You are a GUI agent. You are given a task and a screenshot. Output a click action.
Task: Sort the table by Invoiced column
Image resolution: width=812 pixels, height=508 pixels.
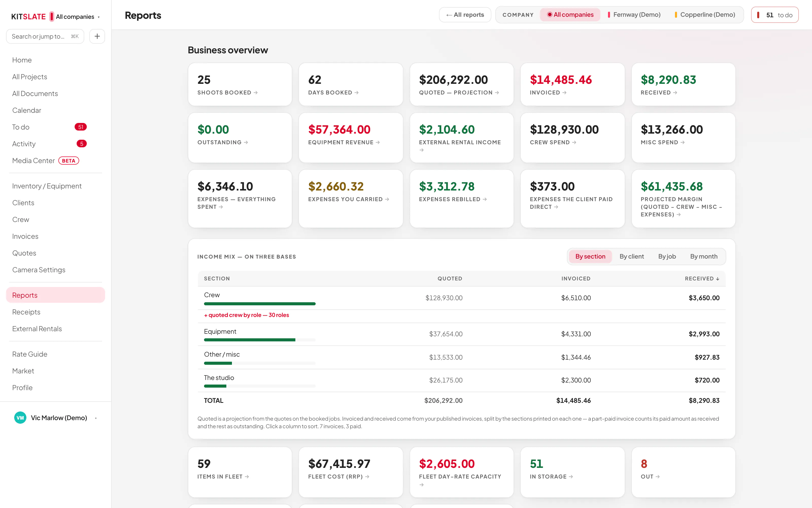pos(576,279)
